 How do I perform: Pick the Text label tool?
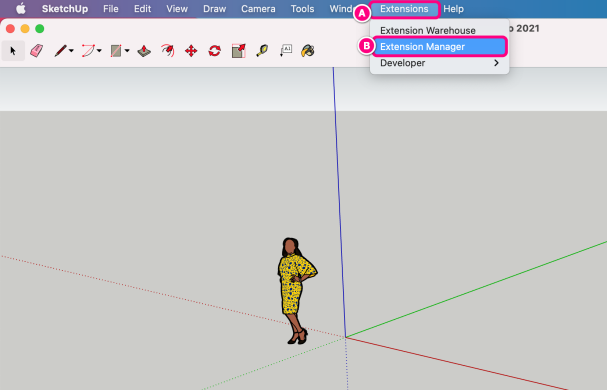(x=286, y=51)
